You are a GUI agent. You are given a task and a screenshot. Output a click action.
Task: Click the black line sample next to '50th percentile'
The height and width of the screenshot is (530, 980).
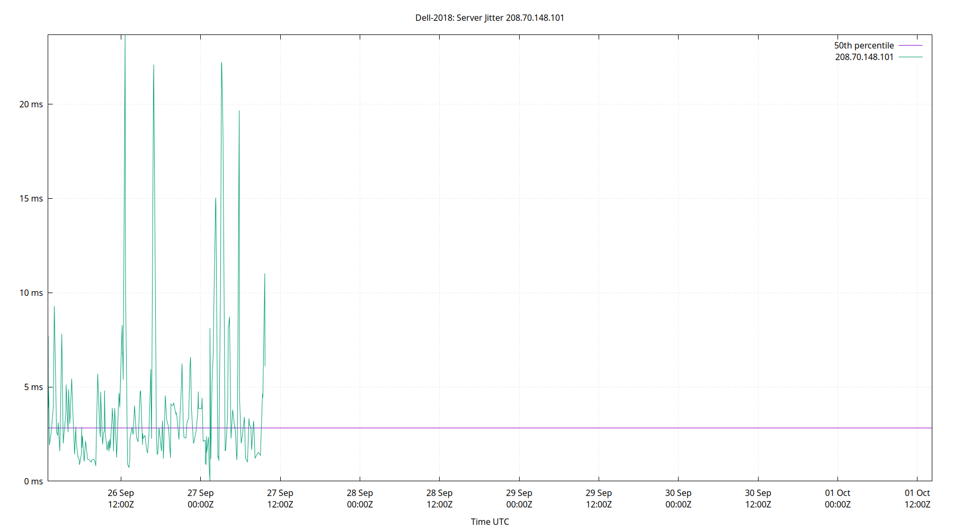(911, 46)
